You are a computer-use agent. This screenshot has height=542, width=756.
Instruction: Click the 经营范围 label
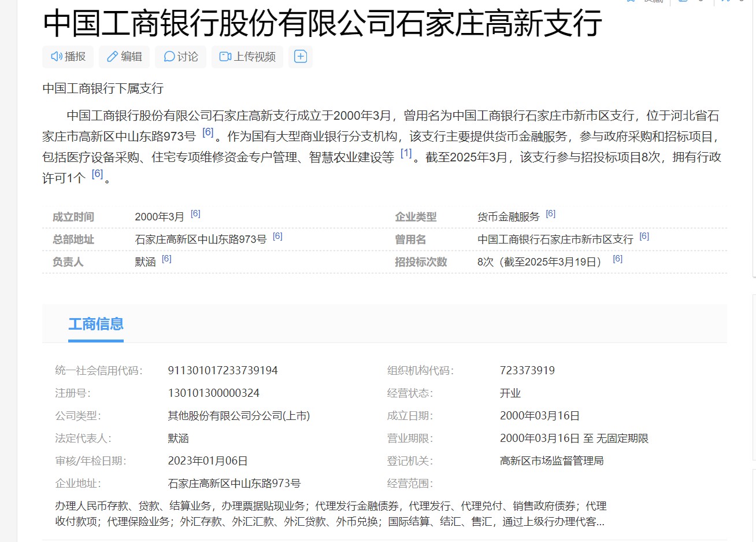coord(410,484)
